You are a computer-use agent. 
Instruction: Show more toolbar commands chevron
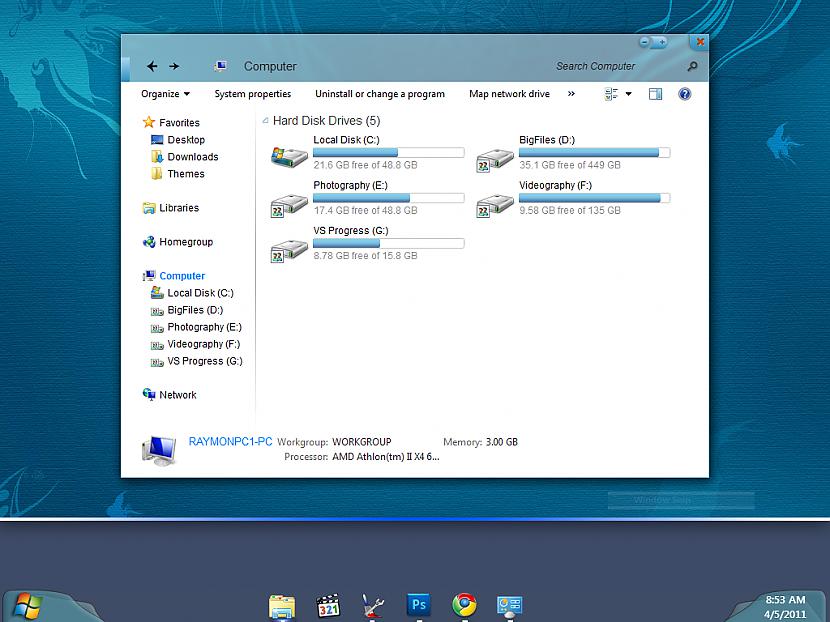pyautogui.click(x=571, y=94)
